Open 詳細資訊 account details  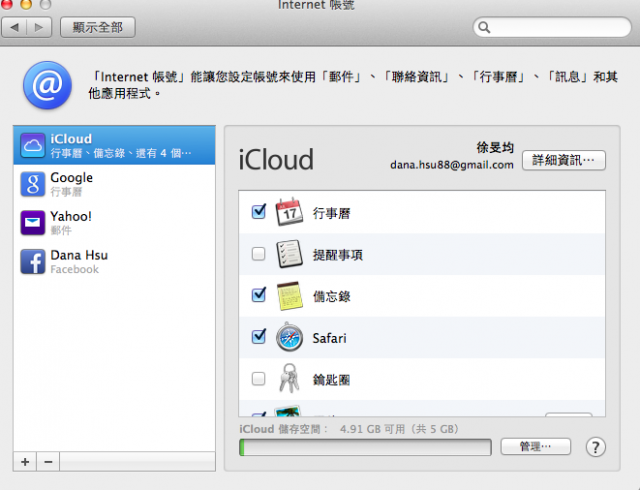[x=564, y=160]
